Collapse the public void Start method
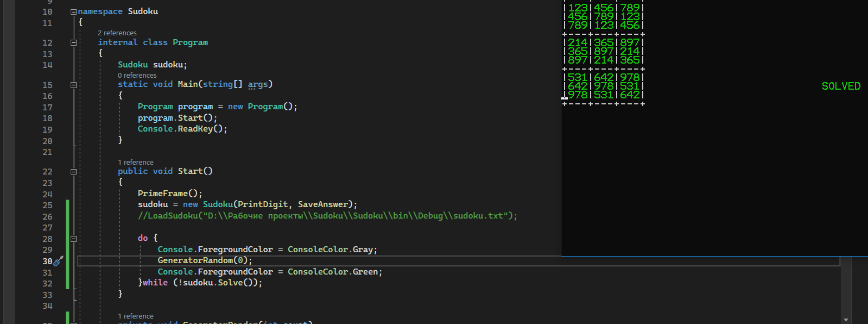The image size is (868, 324). [73, 172]
